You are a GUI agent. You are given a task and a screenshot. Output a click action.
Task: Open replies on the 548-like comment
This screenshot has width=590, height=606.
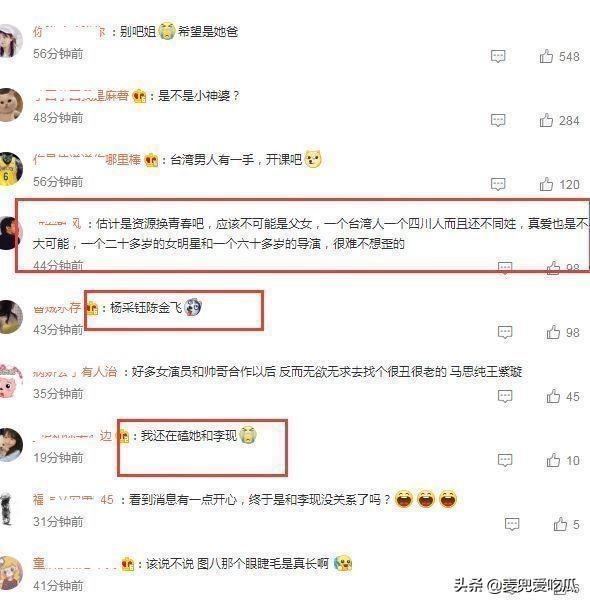[x=498, y=56]
